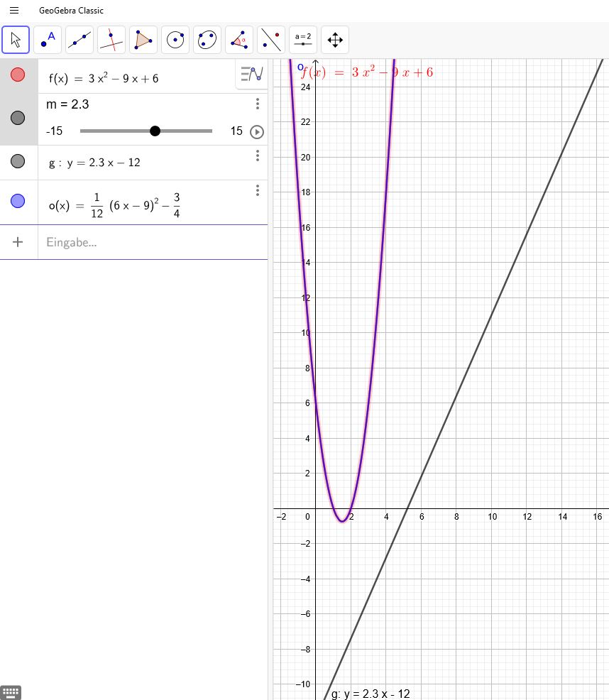This screenshot has height=700, width=609.
Task: Select the Slider a=2 tool
Action: (303, 40)
